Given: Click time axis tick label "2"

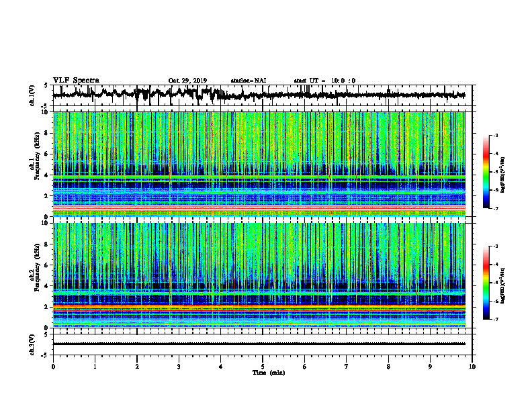Looking at the screenshot, I should [x=137, y=367].
